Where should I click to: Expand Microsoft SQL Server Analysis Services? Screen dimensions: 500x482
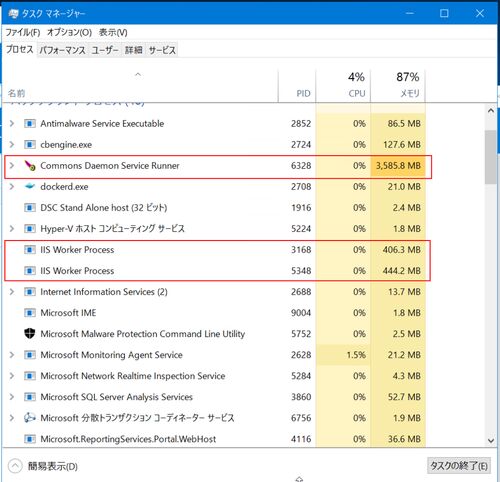click(12, 397)
